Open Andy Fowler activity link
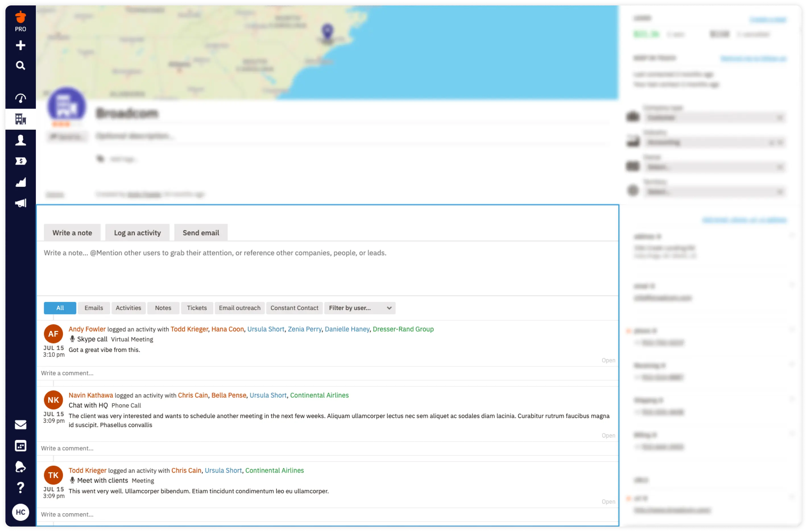This screenshot has height=532, width=807. pos(87,329)
